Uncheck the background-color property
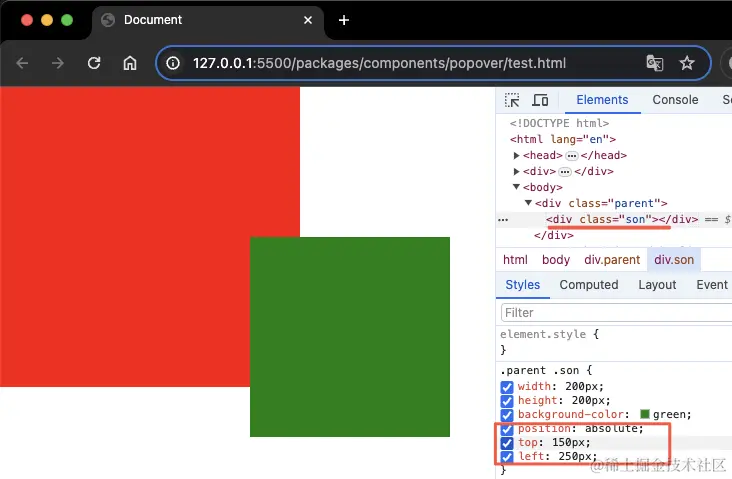The height and width of the screenshot is (479, 732). [507, 415]
